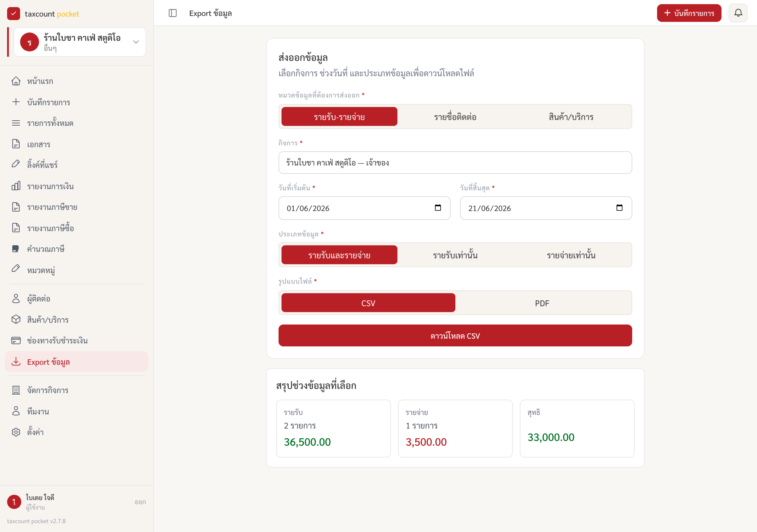Open the notifications bell
The image size is (757, 532).
click(738, 13)
